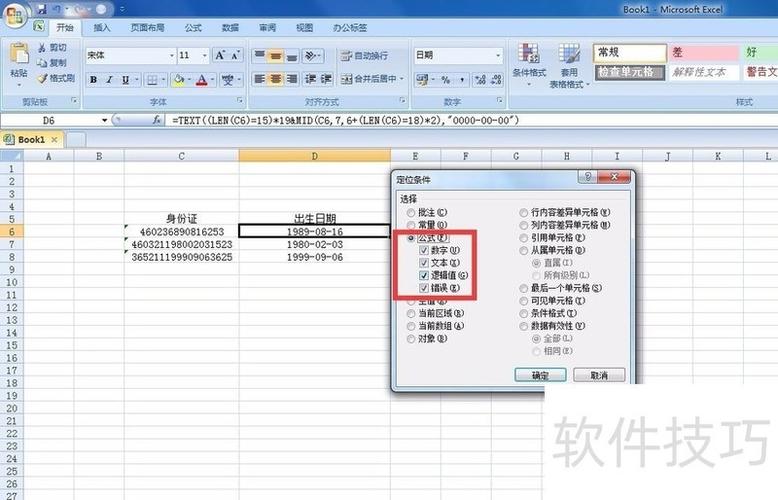
Task: Expand underline style dropdown arrow
Action: pos(137,79)
